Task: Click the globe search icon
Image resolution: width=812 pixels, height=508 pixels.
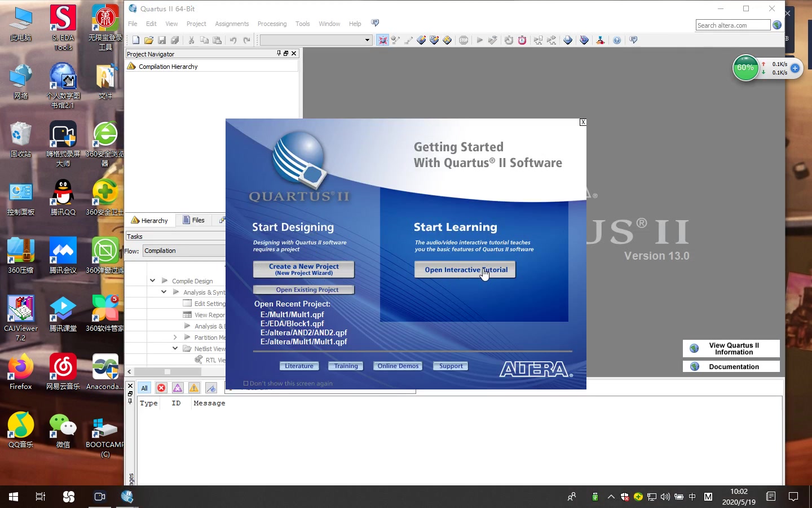Action: click(x=777, y=25)
